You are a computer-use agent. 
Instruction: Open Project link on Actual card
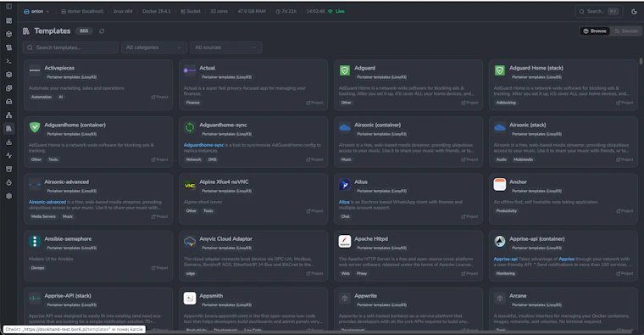(x=314, y=103)
